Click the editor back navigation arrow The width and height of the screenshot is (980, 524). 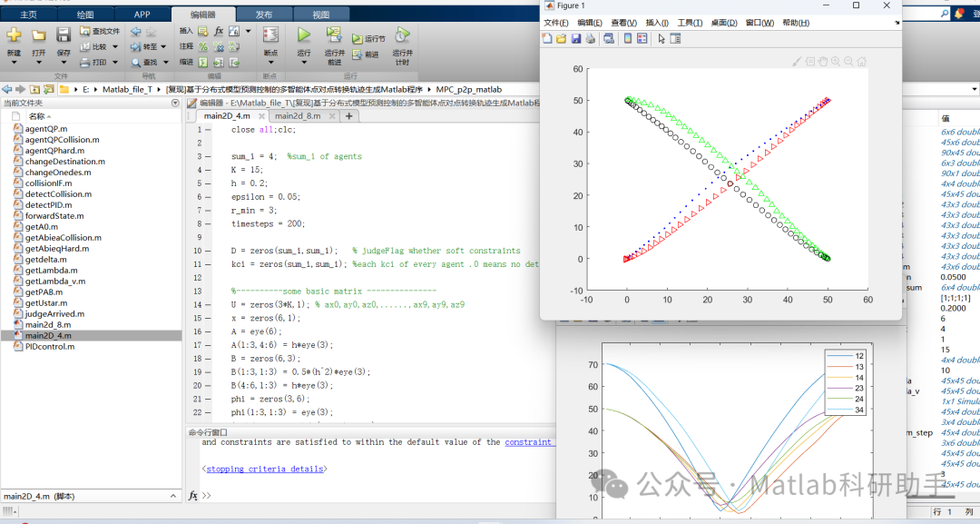point(135,31)
